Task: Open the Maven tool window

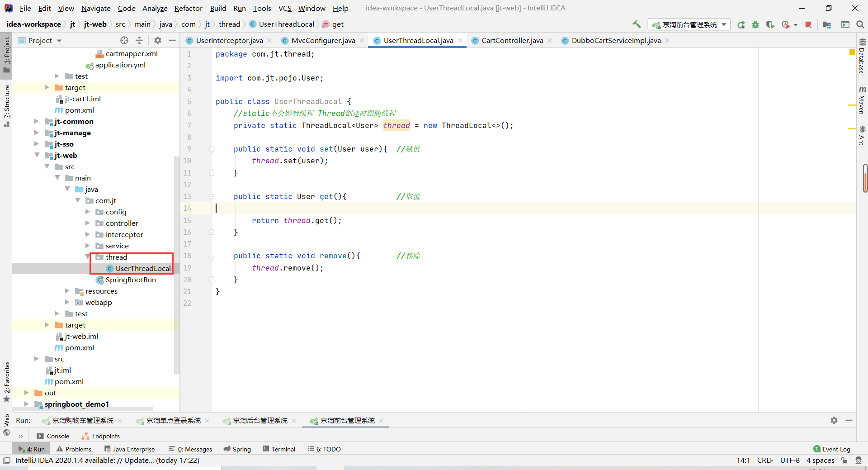Action: (x=862, y=100)
